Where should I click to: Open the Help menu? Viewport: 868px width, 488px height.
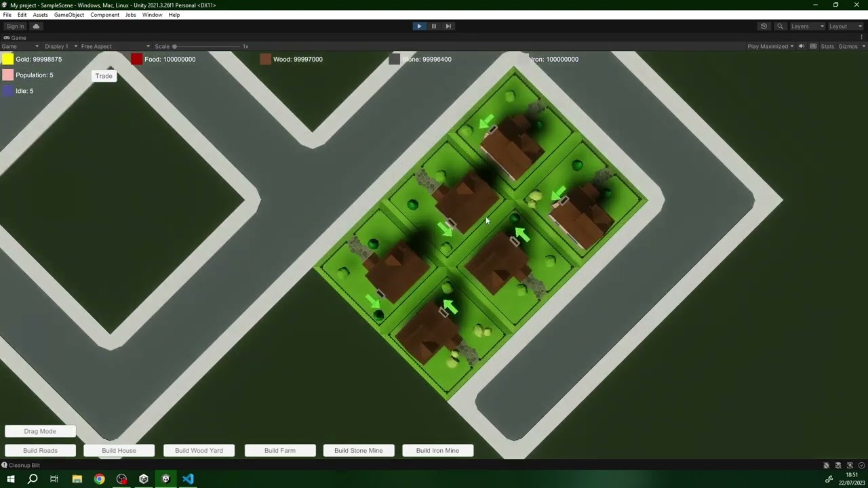(174, 15)
